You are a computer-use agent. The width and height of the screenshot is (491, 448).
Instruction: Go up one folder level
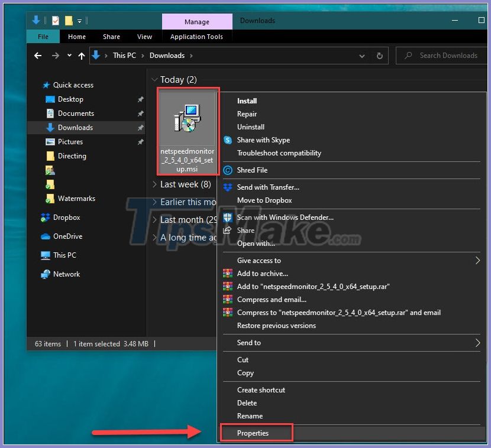[82, 56]
